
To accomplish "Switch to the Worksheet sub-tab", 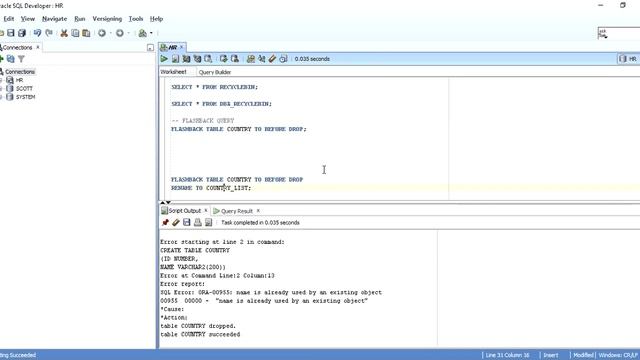I will tap(173, 72).
